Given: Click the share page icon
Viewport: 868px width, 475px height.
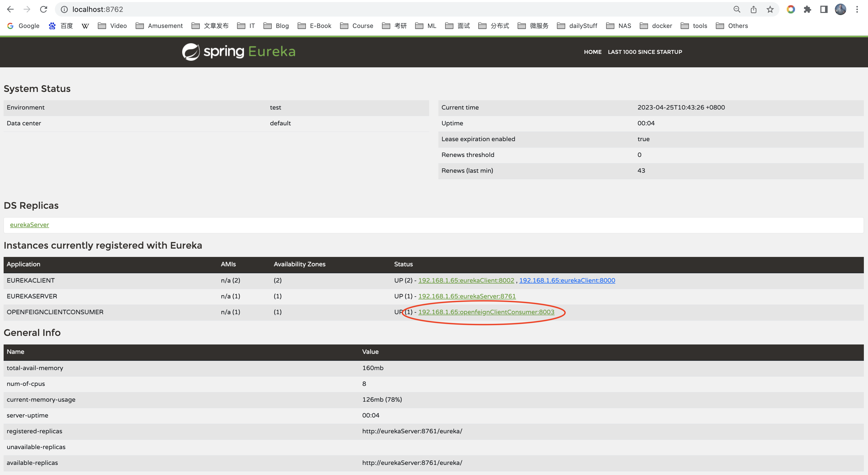Looking at the screenshot, I should (753, 9).
